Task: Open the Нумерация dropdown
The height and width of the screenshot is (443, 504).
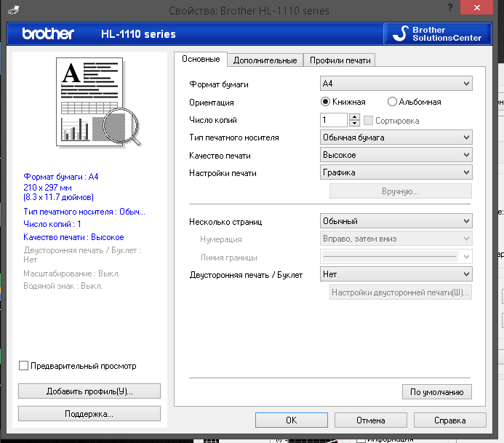Action: coord(396,239)
